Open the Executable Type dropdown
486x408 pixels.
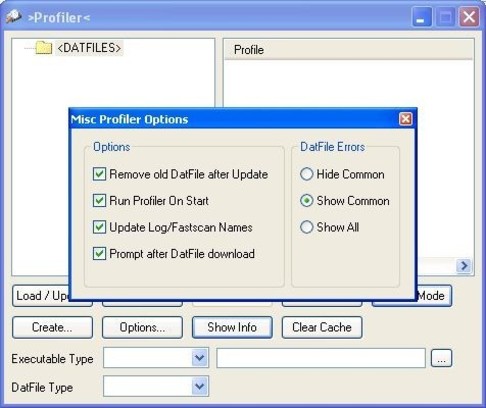(x=200, y=358)
